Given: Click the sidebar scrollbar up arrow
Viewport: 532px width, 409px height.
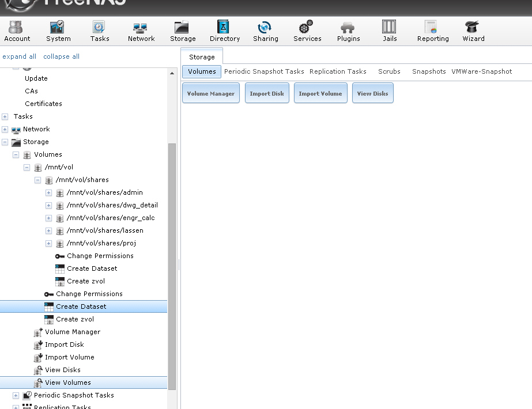Looking at the screenshot, I should click(172, 74).
